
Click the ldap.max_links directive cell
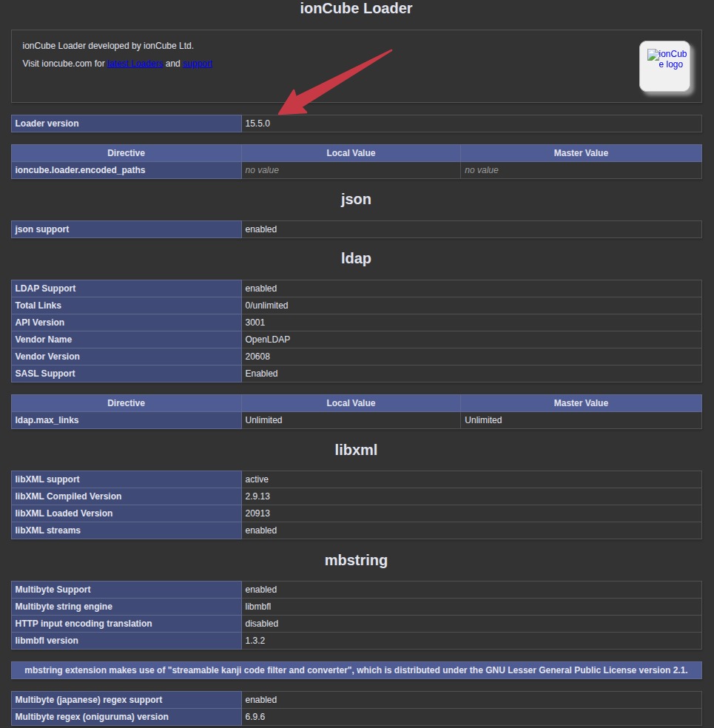127,420
